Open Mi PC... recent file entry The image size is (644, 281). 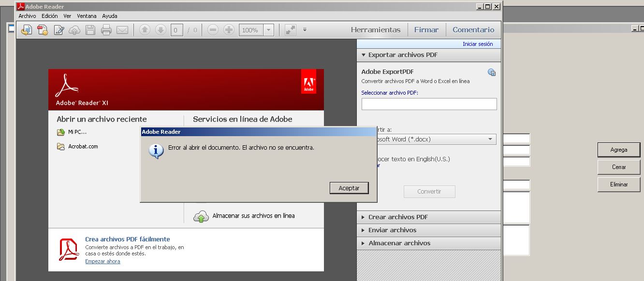pos(77,132)
